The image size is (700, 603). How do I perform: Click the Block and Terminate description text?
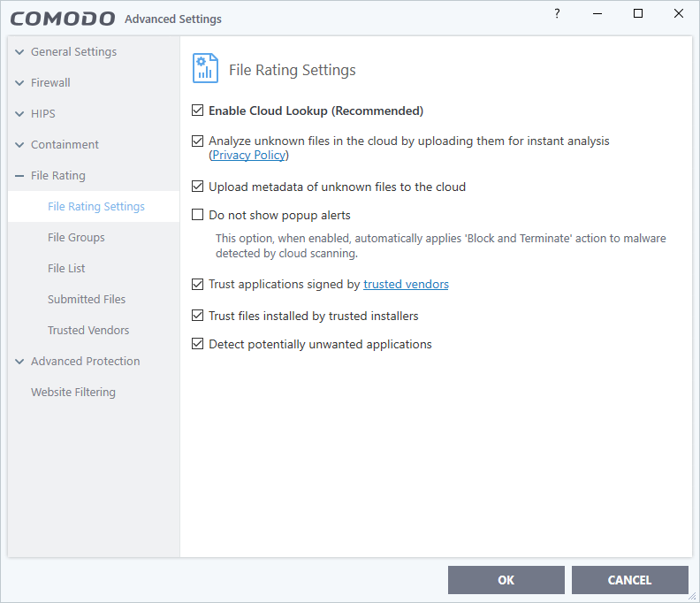(x=441, y=246)
